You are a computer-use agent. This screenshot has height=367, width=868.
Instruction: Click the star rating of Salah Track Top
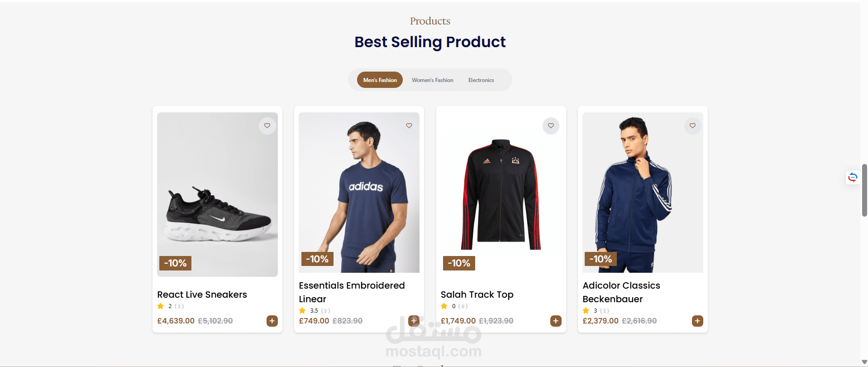pyautogui.click(x=444, y=306)
